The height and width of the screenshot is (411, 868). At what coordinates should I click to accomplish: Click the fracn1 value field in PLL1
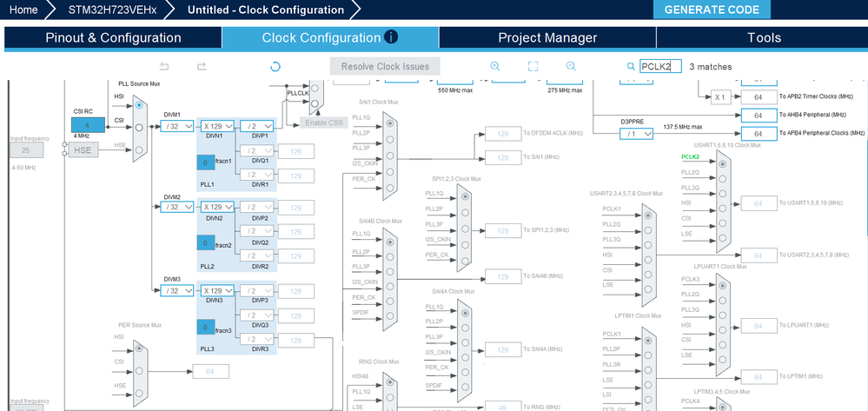tap(205, 162)
